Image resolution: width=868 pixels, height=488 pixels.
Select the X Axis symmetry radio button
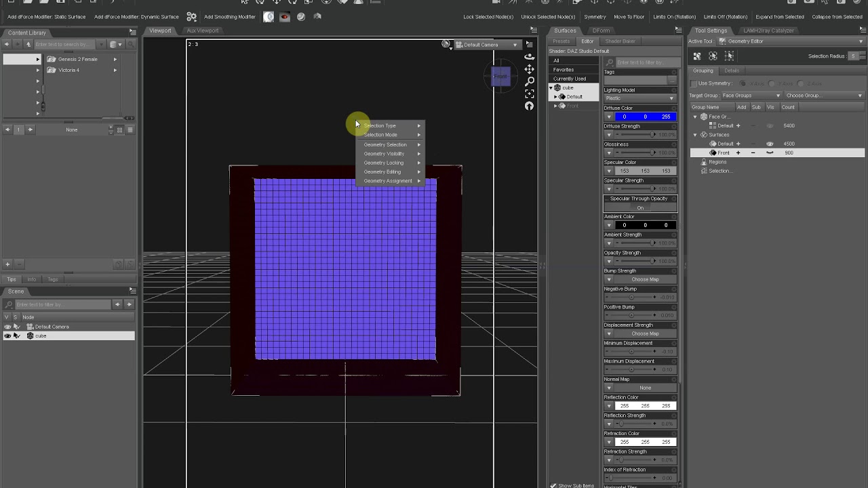pyautogui.click(x=743, y=83)
